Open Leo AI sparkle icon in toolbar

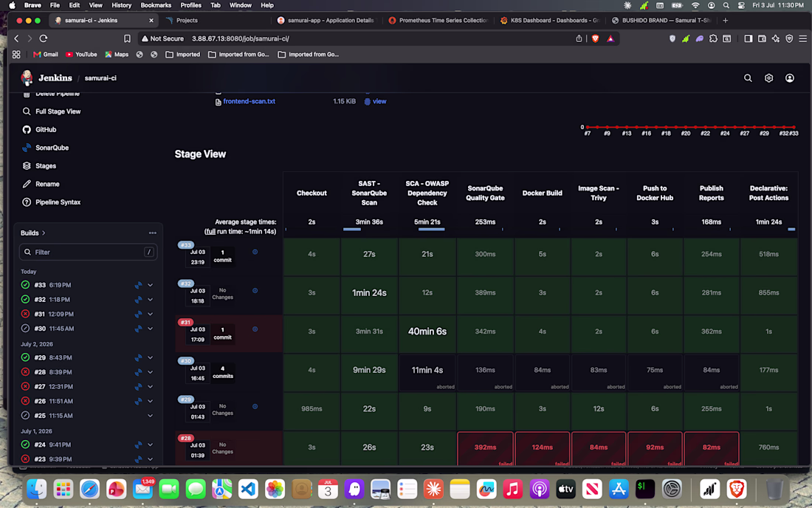tap(775, 38)
